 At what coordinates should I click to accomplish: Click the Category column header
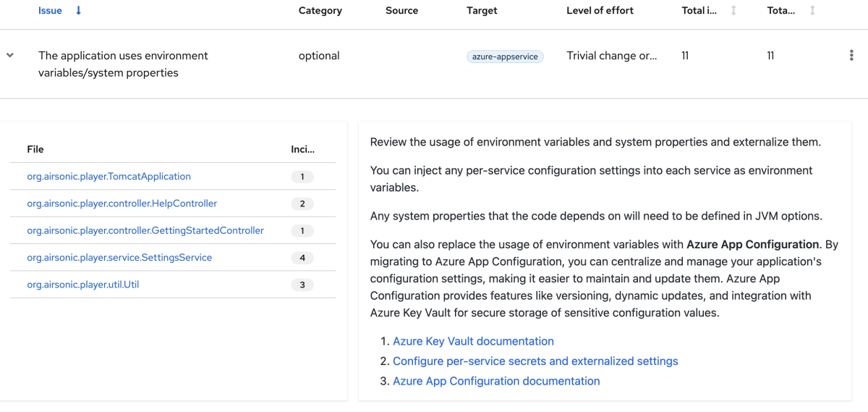pyautogui.click(x=320, y=11)
